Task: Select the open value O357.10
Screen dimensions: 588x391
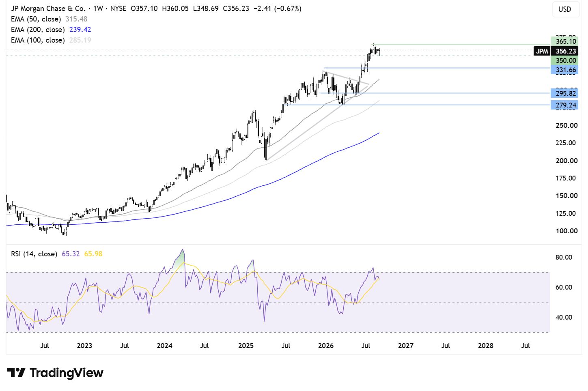Action: click(144, 9)
